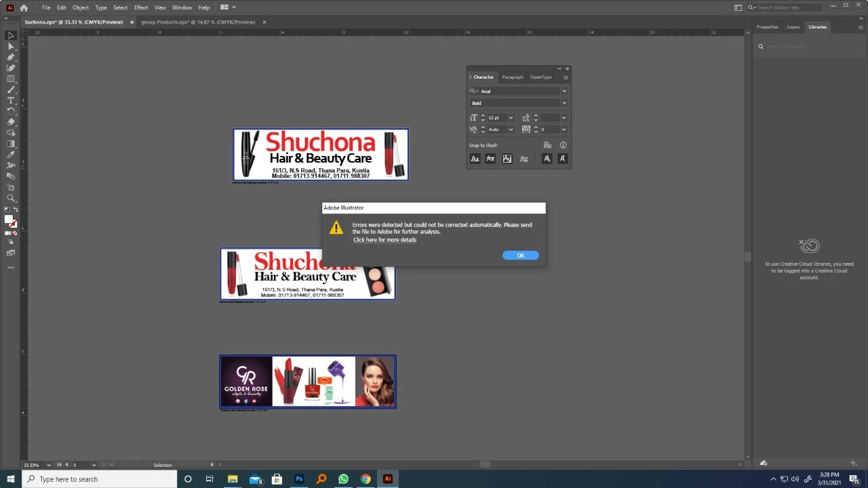Open the Auto kerning dropdown
868x488 pixels.
pyautogui.click(x=511, y=129)
